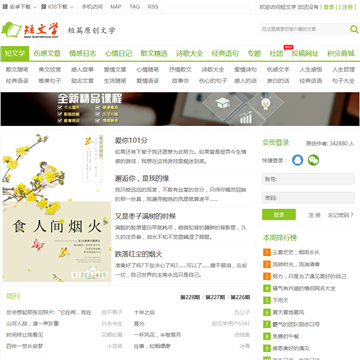Open the 散文随笔 sub-category link
Viewport: 360px width, 360px height.
click(17, 70)
